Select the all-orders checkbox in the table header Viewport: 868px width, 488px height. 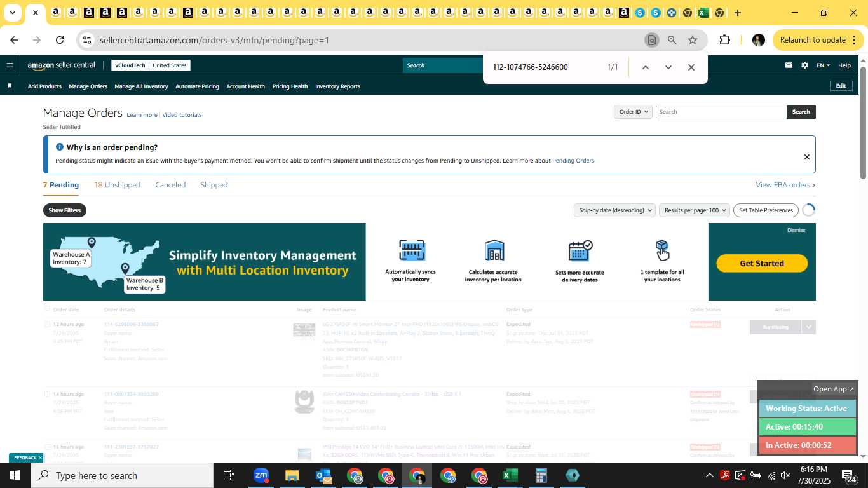point(46,309)
